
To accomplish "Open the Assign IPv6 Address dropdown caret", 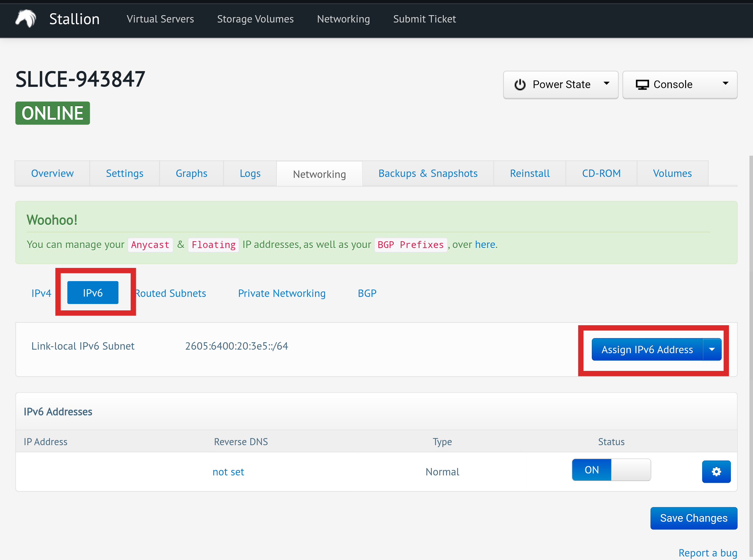I will [x=711, y=349].
